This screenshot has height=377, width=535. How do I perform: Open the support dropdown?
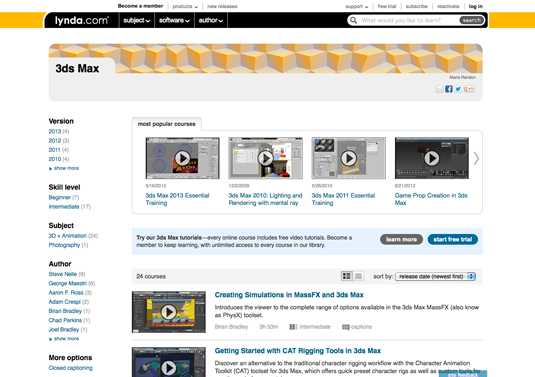357,6
